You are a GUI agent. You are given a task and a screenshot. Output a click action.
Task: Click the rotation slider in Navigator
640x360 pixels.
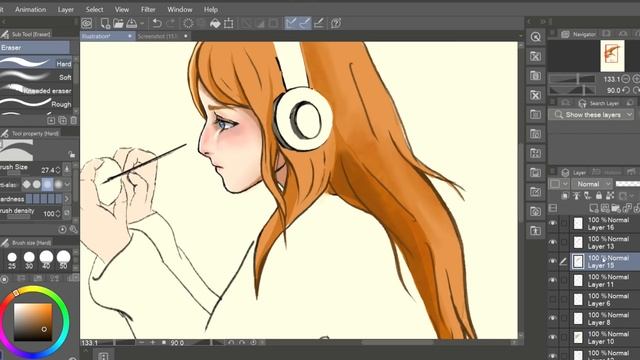572,90
